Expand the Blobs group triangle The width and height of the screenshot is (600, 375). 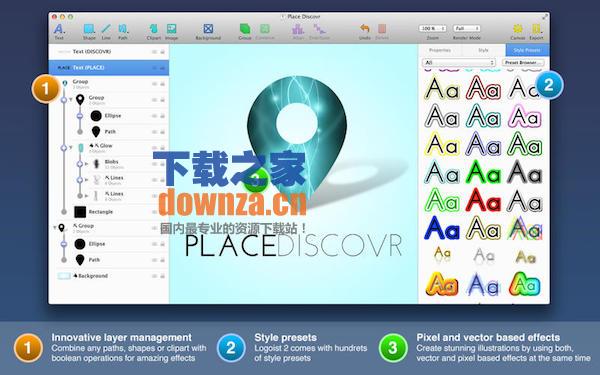[86, 164]
